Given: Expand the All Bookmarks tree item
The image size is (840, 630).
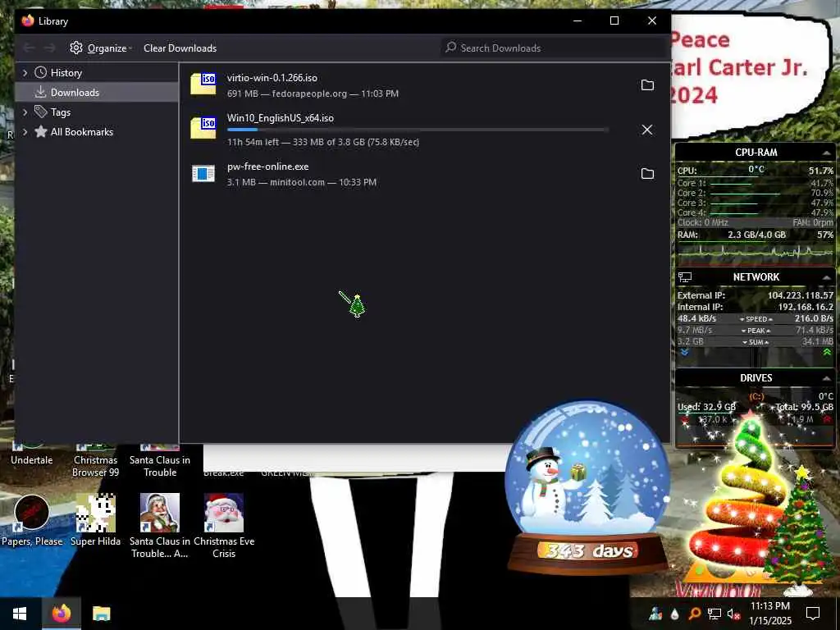Looking at the screenshot, I should [25, 132].
